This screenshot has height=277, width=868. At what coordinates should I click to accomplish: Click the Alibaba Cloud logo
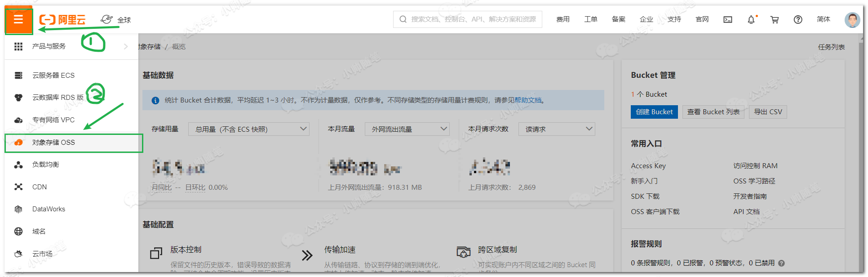pos(62,19)
